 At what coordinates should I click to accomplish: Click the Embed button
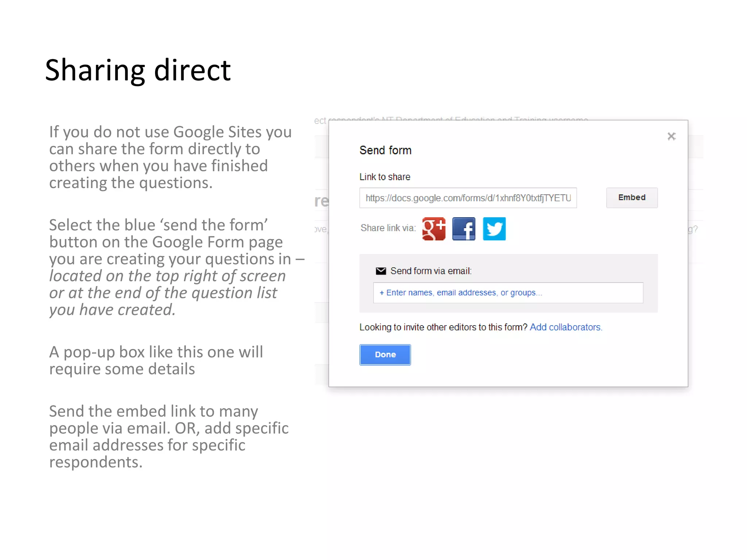[x=632, y=198]
